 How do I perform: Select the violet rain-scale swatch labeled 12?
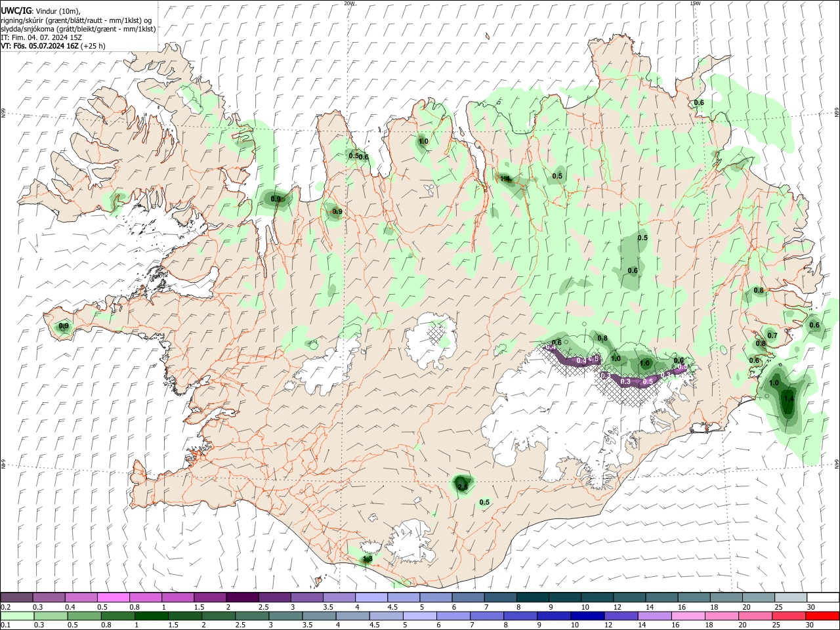[620, 616]
